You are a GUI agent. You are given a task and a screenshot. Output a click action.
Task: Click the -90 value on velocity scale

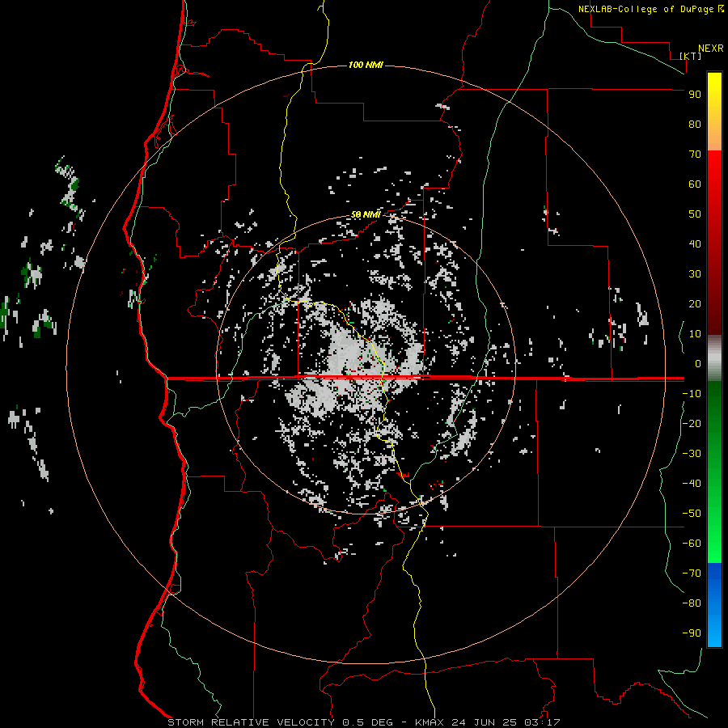point(692,633)
